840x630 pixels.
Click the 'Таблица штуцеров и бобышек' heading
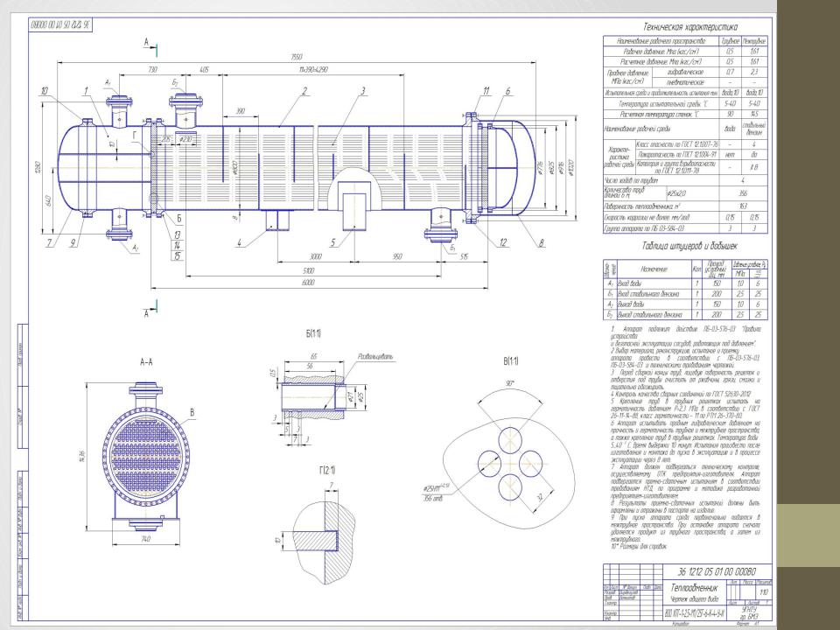[x=689, y=246]
